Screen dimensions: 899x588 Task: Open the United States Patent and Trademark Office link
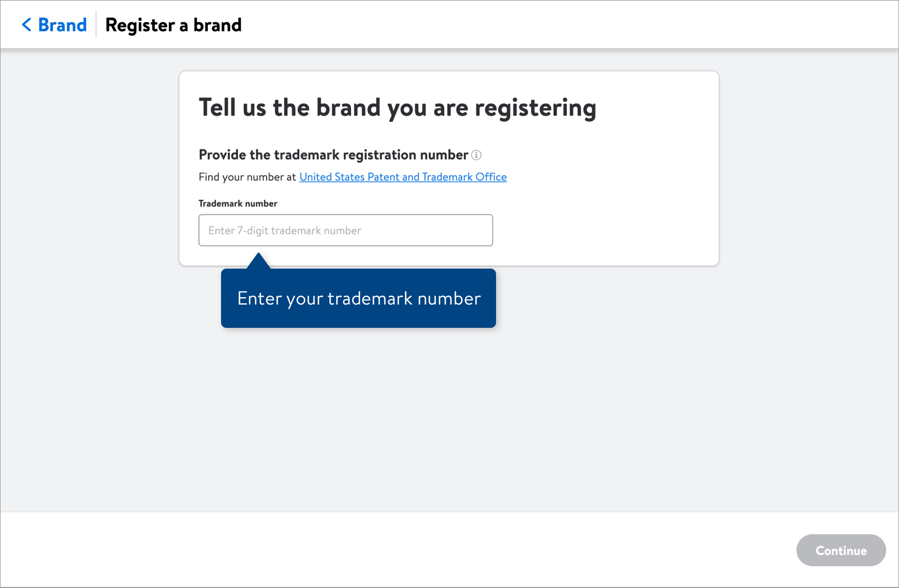pyautogui.click(x=402, y=177)
